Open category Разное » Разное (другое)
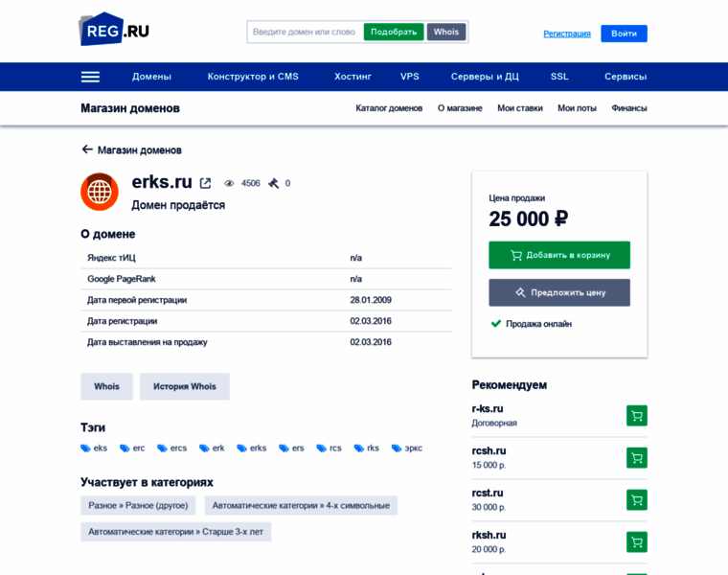Image resolution: width=728 pixels, height=575 pixels. tap(138, 505)
